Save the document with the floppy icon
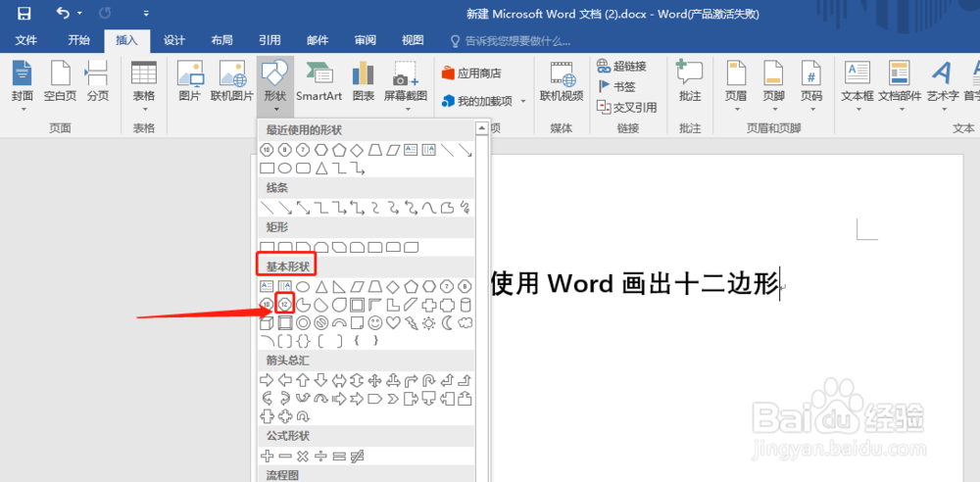This screenshot has height=482, width=980. pyautogui.click(x=24, y=13)
